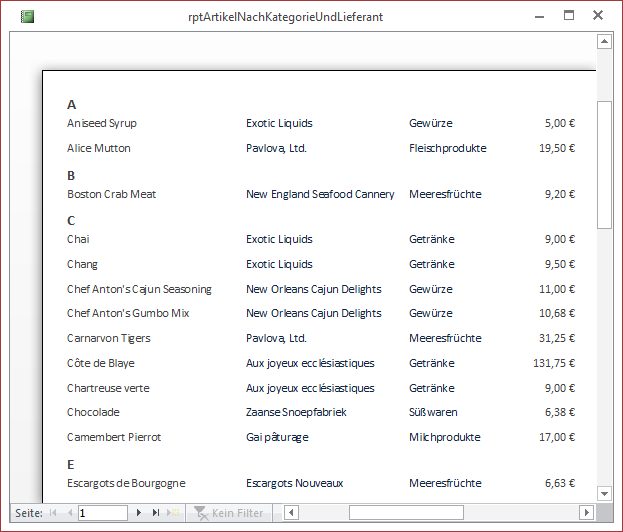Maximize the report window
The height and width of the screenshot is (532, 623).
[569, 15]
